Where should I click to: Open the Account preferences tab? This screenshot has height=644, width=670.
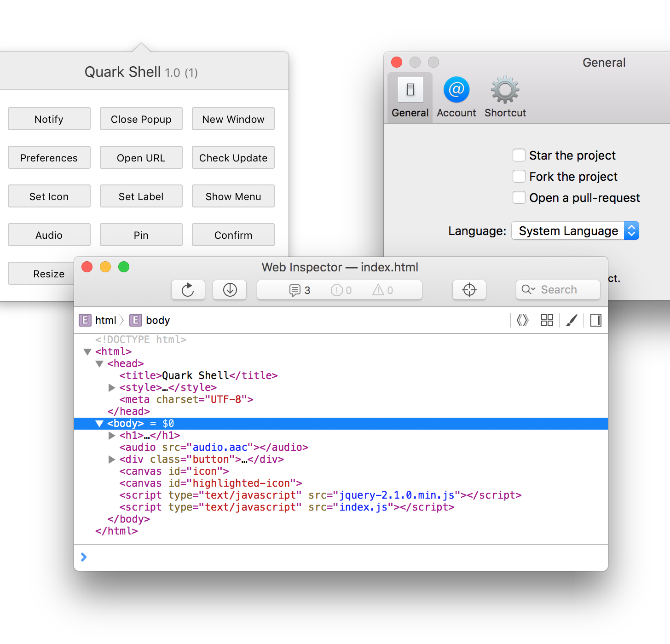coord(456,98)
